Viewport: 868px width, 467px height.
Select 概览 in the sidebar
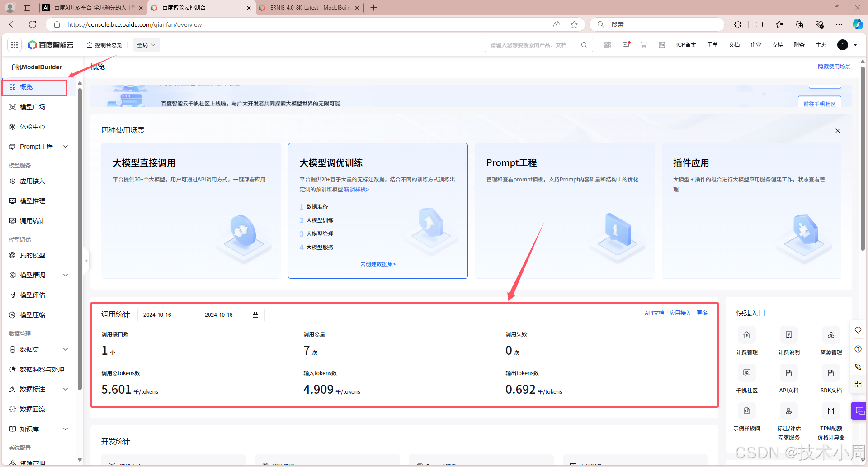tap(34, 87)
